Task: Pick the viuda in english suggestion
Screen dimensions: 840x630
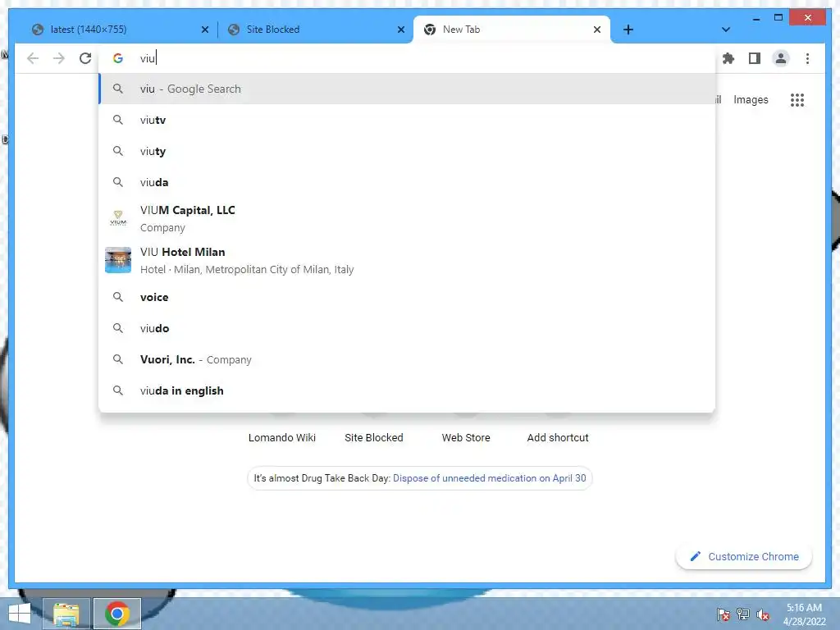Action: [x=407, y=390]
